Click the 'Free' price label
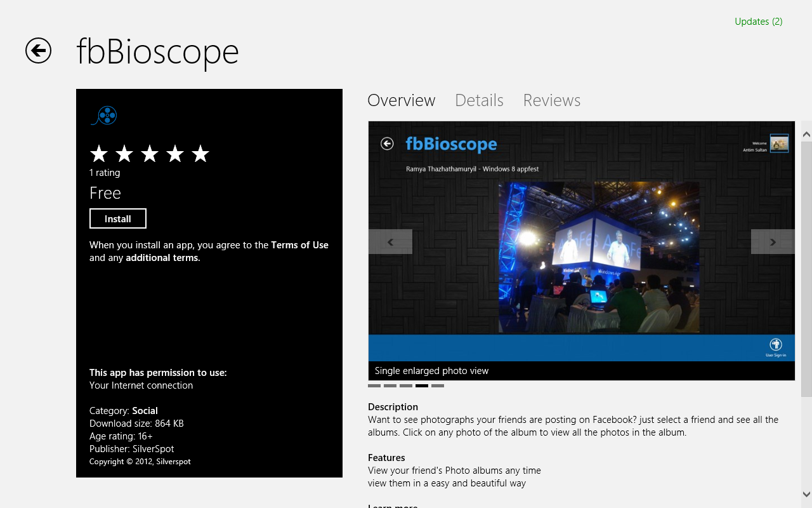The height and width of the screenshot is (508, 812). tap(105, 193)
